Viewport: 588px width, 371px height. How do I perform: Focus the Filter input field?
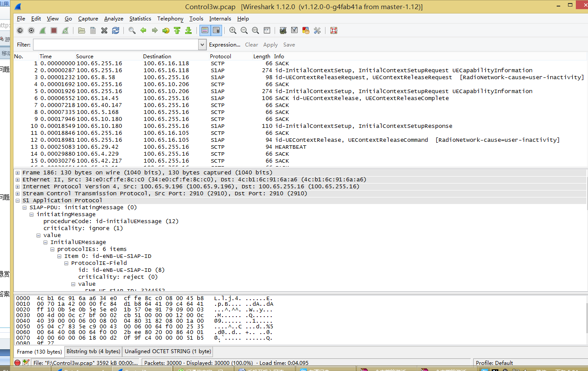coord(116,45)
